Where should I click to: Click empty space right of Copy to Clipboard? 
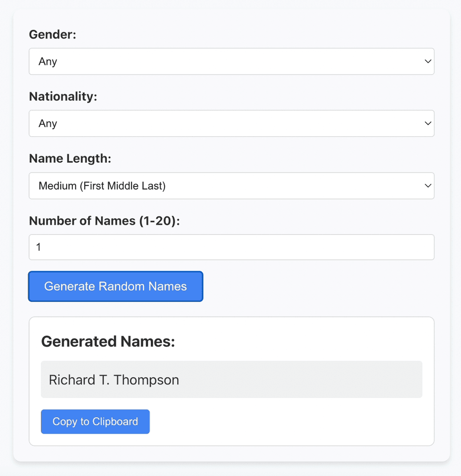tap(287, 422)
